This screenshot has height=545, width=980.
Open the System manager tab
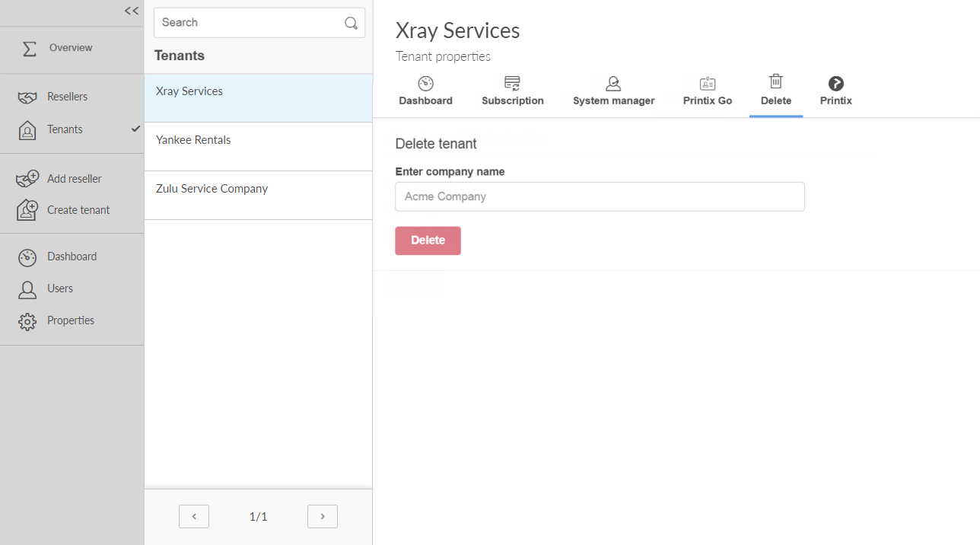613,91
